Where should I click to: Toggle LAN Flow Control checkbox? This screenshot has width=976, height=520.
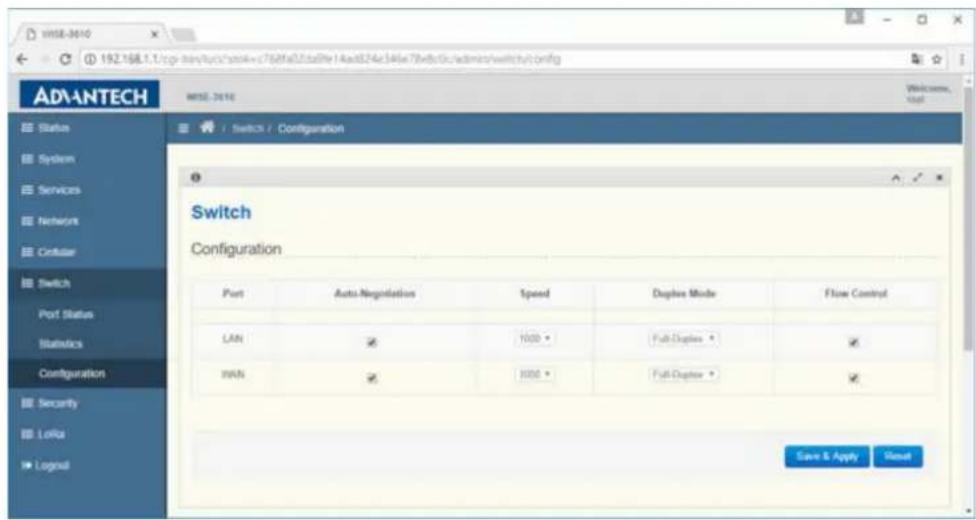tap(855, 343)
